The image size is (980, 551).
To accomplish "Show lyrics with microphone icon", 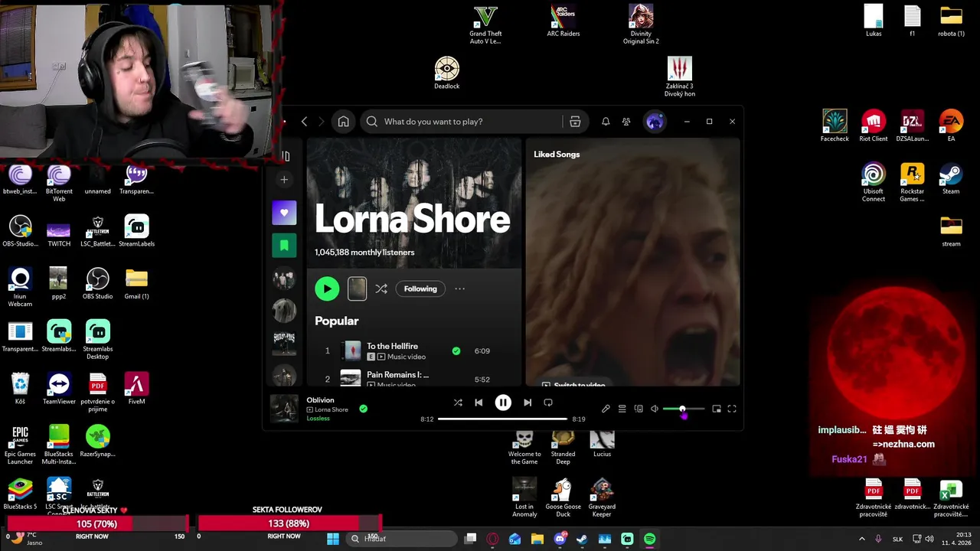I will [606, 409].
